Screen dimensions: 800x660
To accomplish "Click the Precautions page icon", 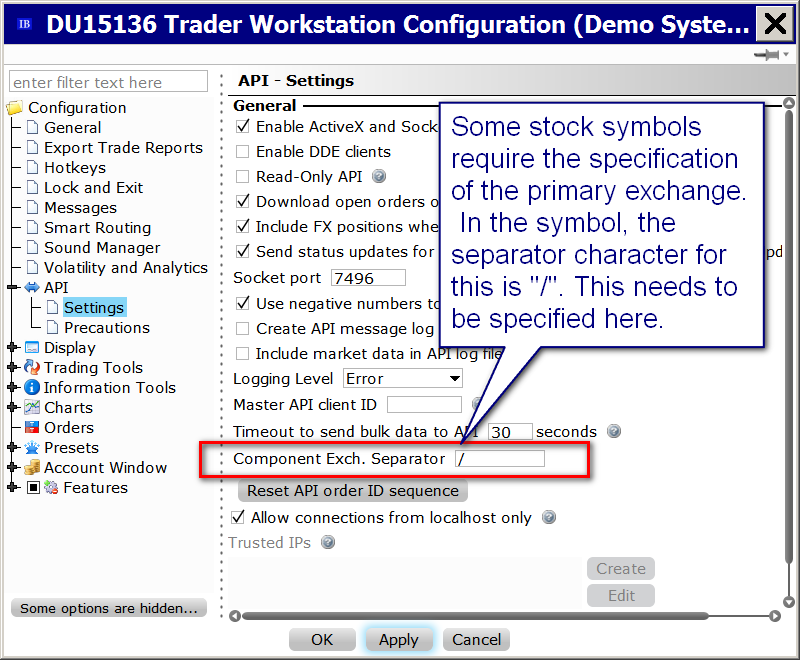I will (x=52, y=327).
